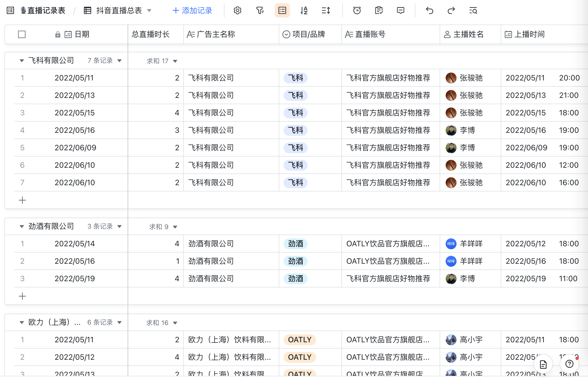The width and height of the screenshot is (588, 378).
Task: Collapse the 飞科有限公司 group
Action: (x=22, y=61)
